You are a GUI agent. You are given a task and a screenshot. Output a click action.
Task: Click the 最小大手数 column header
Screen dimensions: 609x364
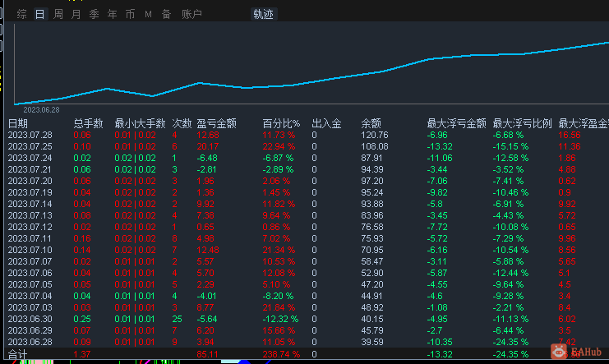(x=140, y=123)
